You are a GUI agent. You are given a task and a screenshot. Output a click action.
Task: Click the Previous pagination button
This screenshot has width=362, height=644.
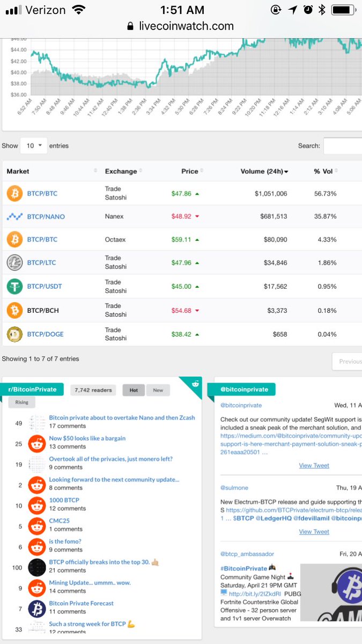point(347,361)
